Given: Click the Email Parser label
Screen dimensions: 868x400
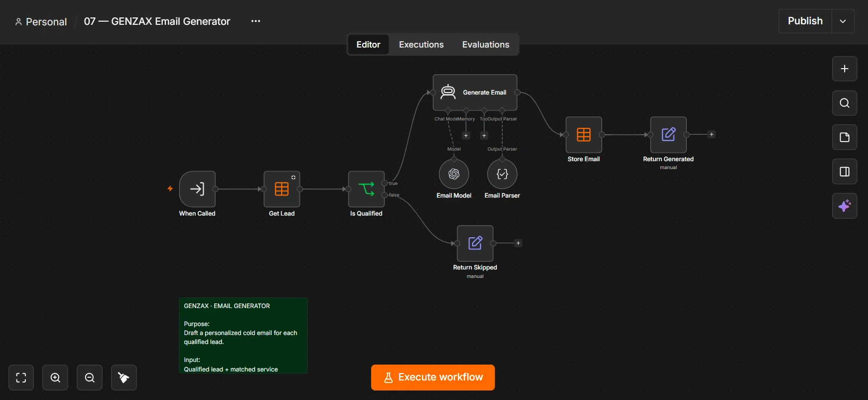Looking at the screenshot, I should (502, 196).
